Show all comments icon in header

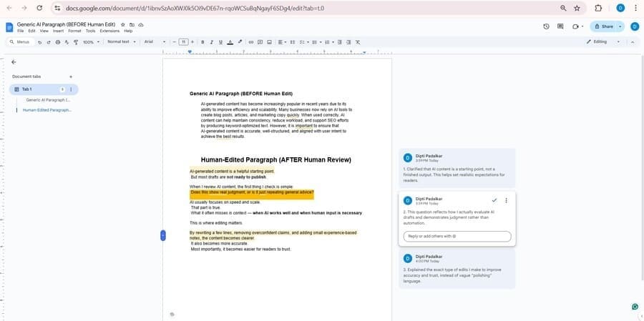click(560, 26)
